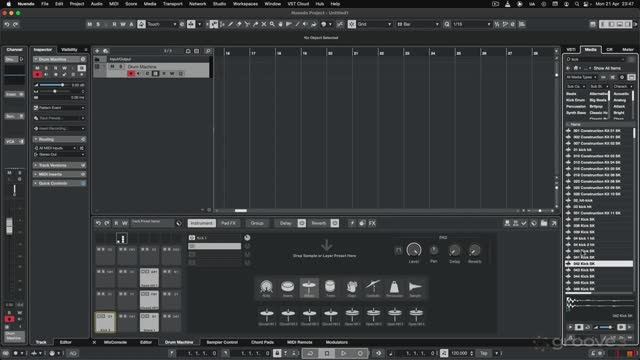Screen dimensions: 640x360
Task: Open the Touch automation mode dropdown
Action: (x=162, y=24)
